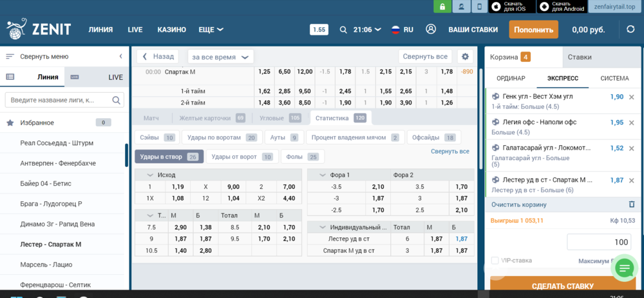Image resolution: width=644 pixels, height=298 pixels.
Task: Click the green lock icon in top bar
Action: (x=442, y=6)
